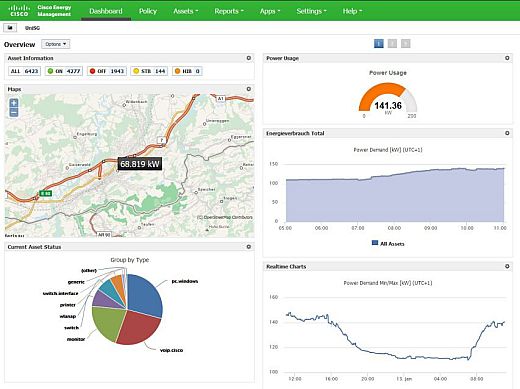Click the Power Demand [kW] chart title
This screenshot has width=520, height=389.
(388, 150)
